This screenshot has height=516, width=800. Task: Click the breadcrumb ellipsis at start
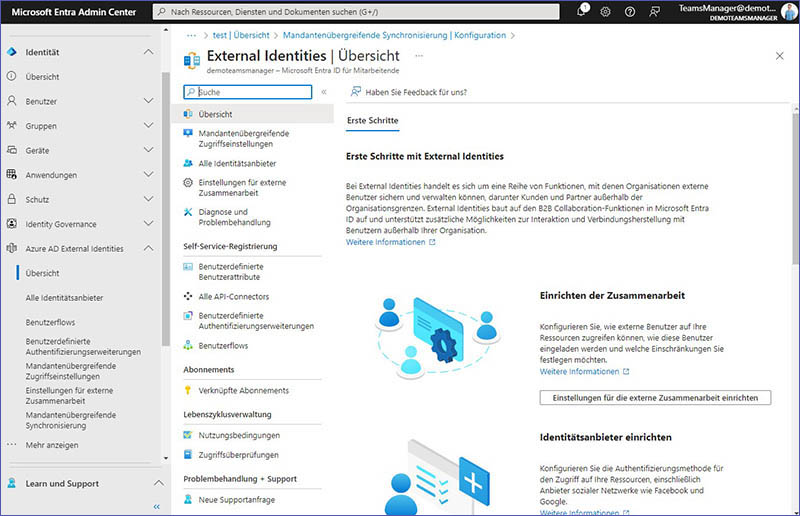pyautogui.click(x=191, y=35)
